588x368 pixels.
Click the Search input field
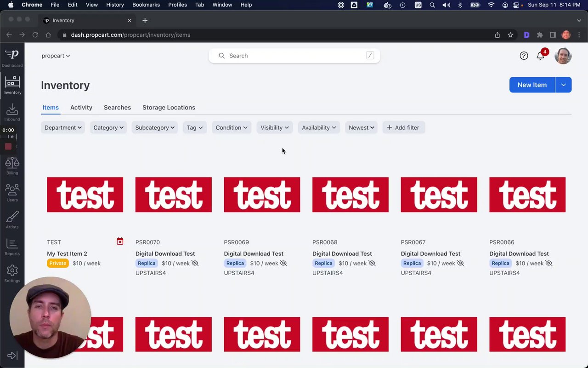coord(294,56)
